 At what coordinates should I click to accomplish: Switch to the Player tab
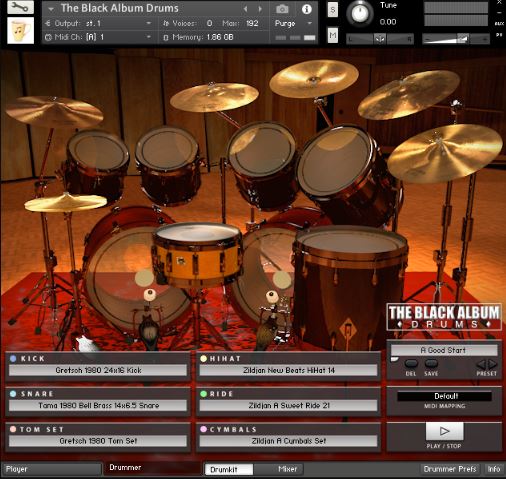pyautogui.click(x=52, y=469)
